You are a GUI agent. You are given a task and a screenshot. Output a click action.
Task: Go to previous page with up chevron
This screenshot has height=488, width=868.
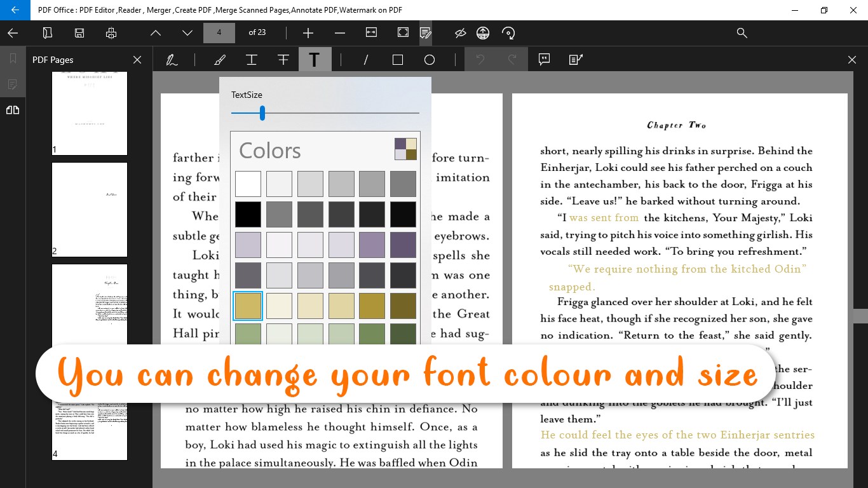click(x=156, y=33)
